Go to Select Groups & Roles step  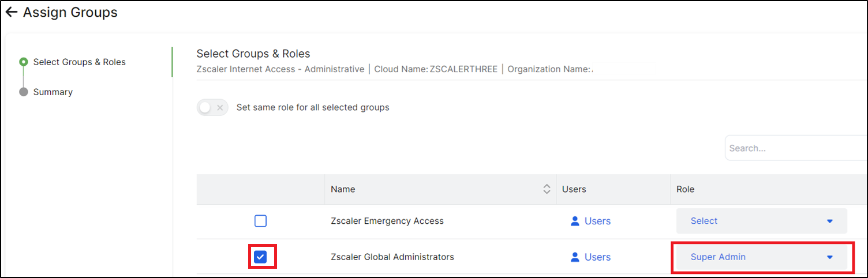tap(79, 62)
